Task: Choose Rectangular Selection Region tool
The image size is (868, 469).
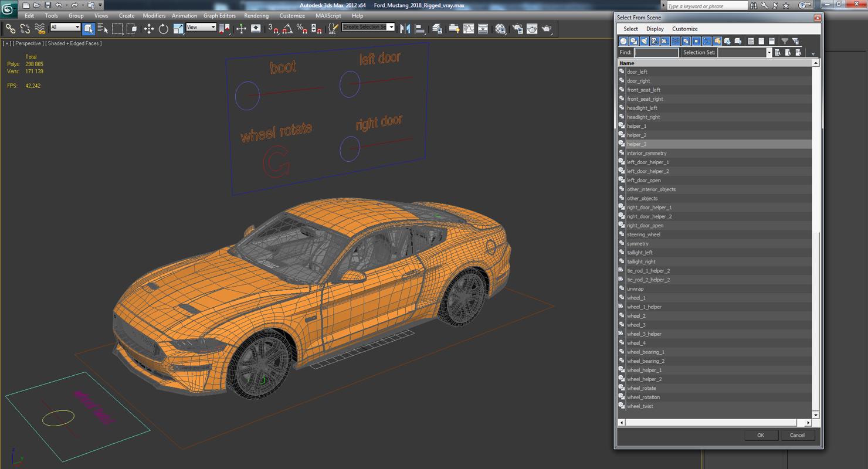Action: (117, 29)
